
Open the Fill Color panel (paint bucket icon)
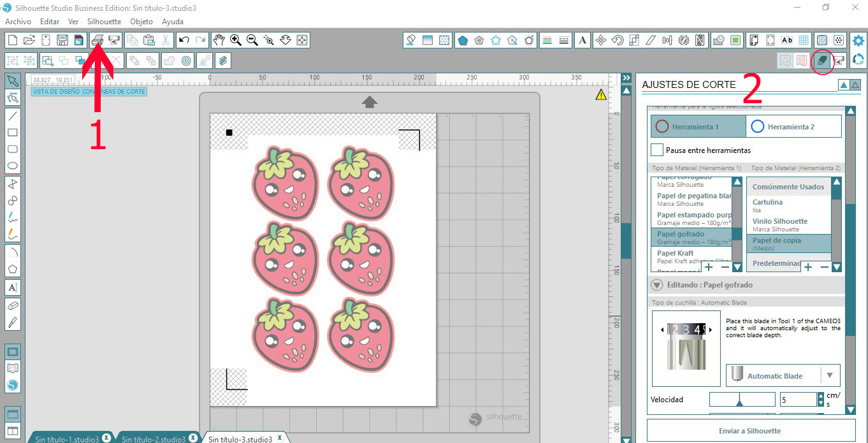tap(411, 40)
